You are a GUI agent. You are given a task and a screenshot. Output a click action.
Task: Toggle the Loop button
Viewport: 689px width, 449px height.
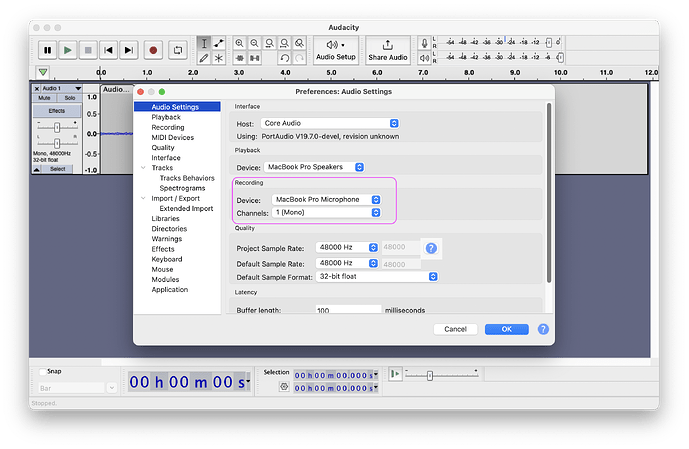tap(178, 50)
